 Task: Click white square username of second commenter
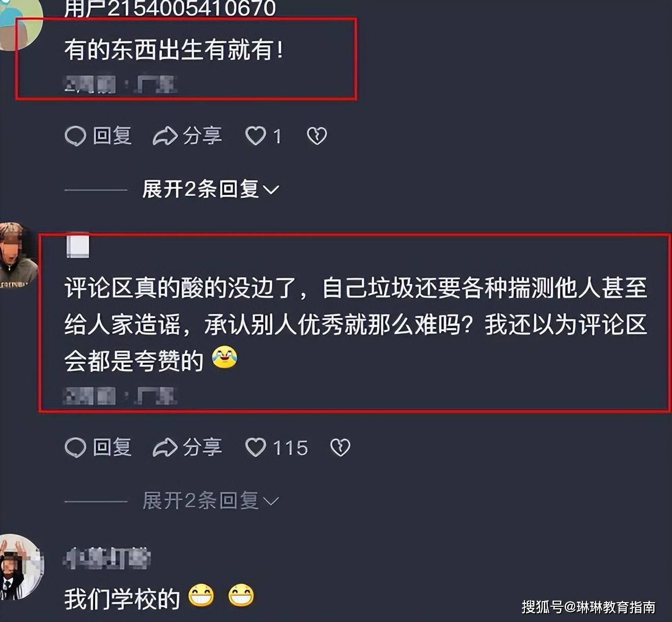click(x=78, y=246)
